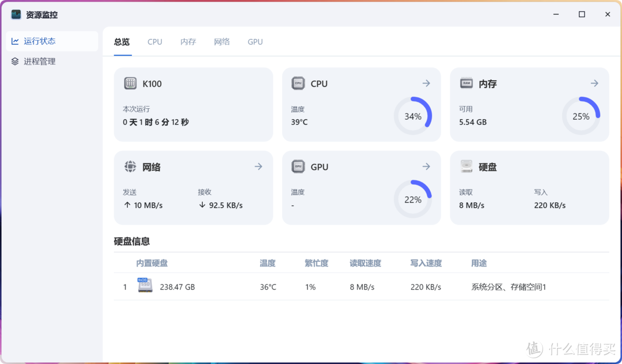Click the CPU usage progress ring showing 34%
Screen dimensions: 622x364
(x=412, y=116)
